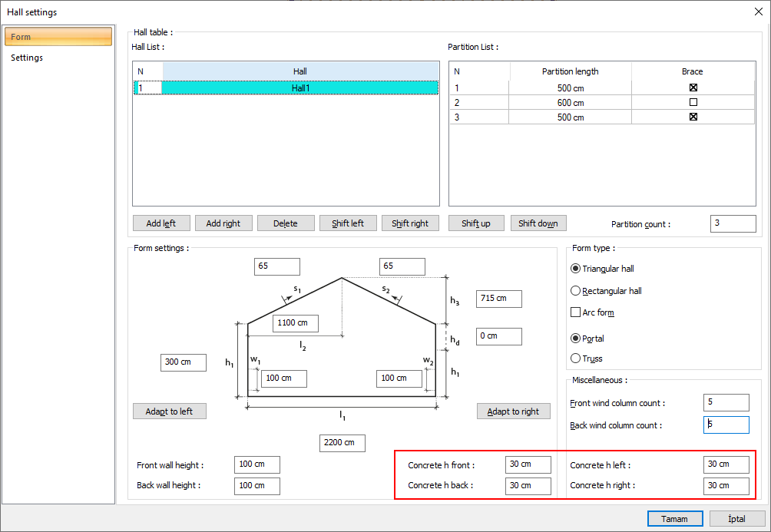This screenshot has height=532, width=771.
Task: Edit the l1 2200 cm field
Action: click(x=342, y=443)
